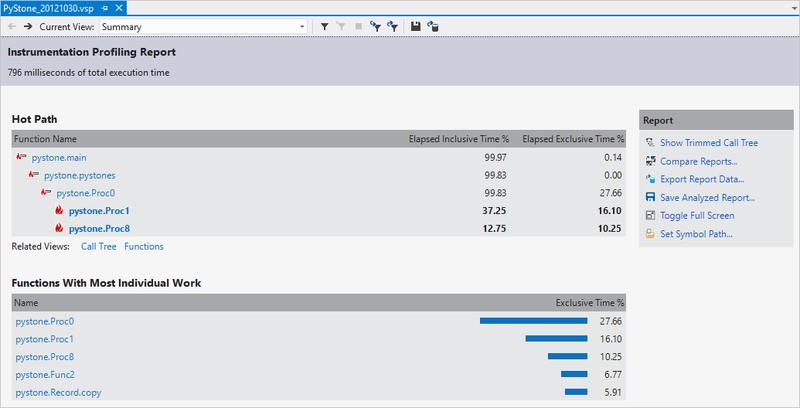Click the save floppy disk toolbar icon

tap(416, 27)
